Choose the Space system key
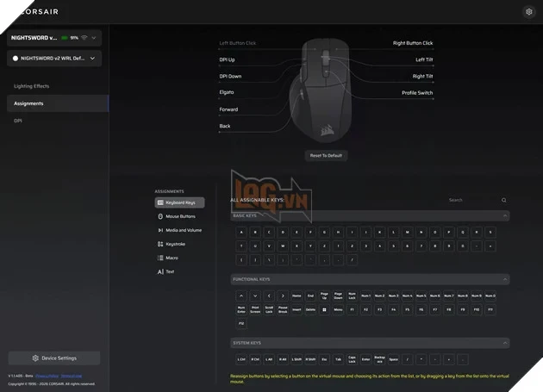The height and width of the screenshot is (392, 543). (394, 360)
